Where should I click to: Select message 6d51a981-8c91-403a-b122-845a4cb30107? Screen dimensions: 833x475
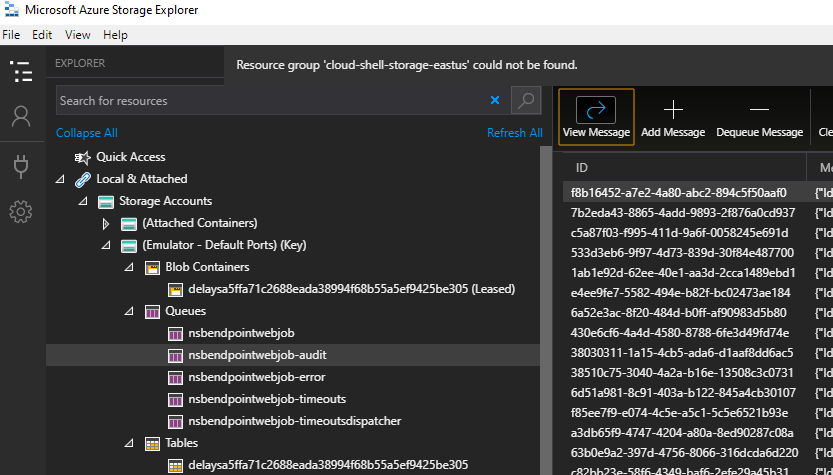coord(684,393)
